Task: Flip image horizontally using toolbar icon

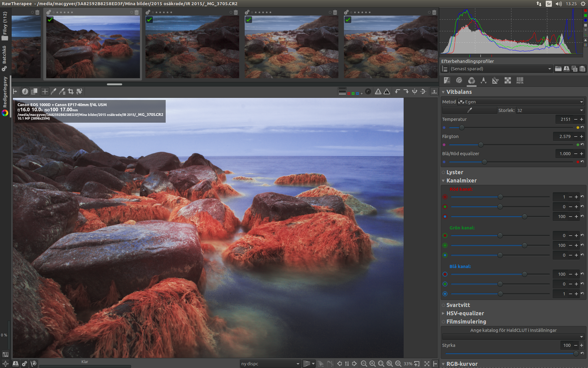Action: point(415,91)
